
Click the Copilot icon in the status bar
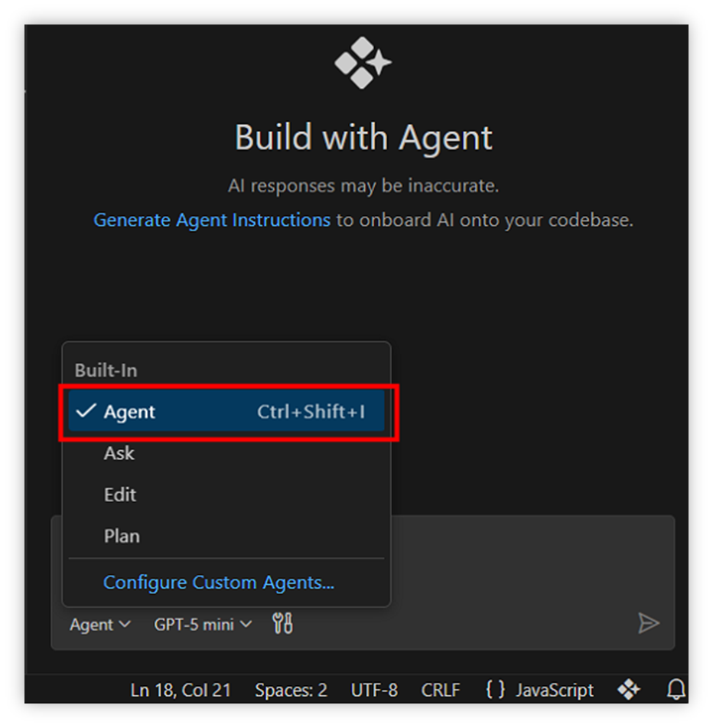pyautogui.click(x=629, y=690)
